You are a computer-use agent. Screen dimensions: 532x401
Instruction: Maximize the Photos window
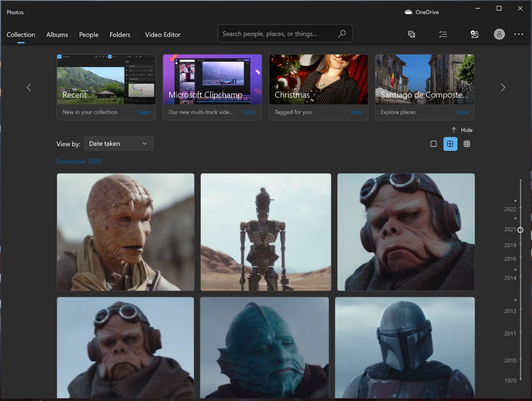(x=499, y=8)
